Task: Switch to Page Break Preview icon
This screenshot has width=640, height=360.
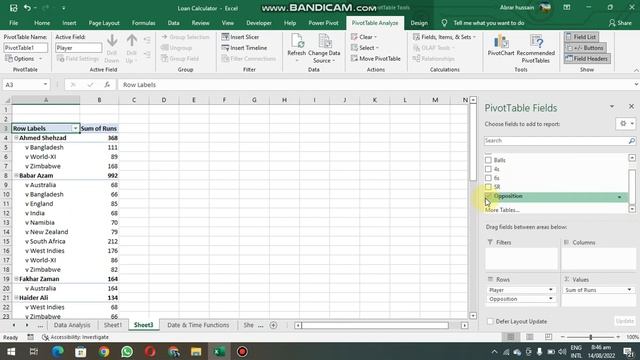Action: point(548,337)
